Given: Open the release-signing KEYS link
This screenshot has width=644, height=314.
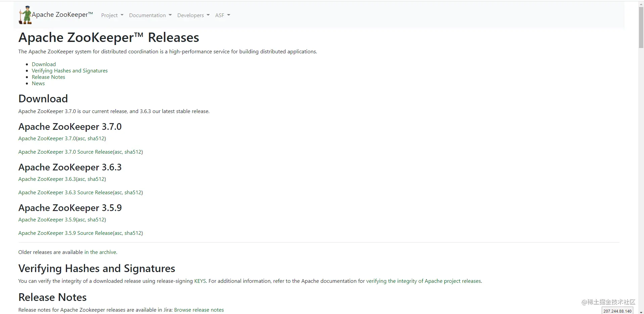Looking at the screenshot, I should (200, 281).
